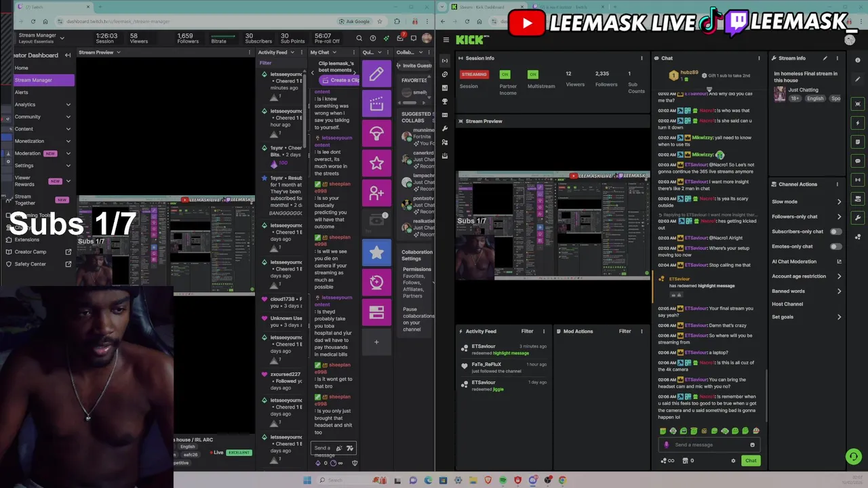868x488 pixels.
Task: Select Stream Manager in the sidebar
Action: (x=43, y=80)
